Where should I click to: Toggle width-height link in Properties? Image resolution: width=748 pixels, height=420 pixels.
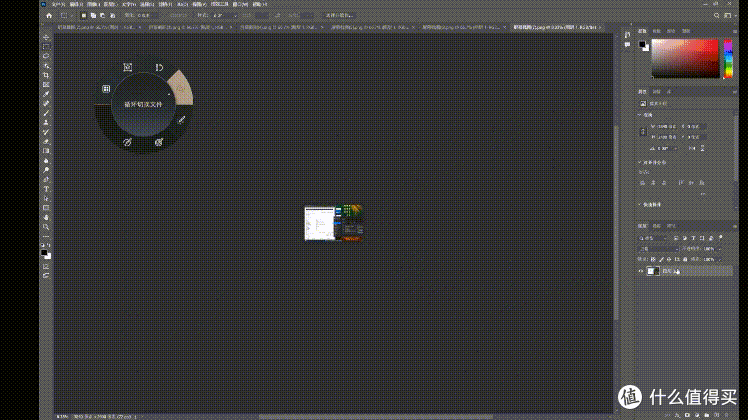click(643, 132)
